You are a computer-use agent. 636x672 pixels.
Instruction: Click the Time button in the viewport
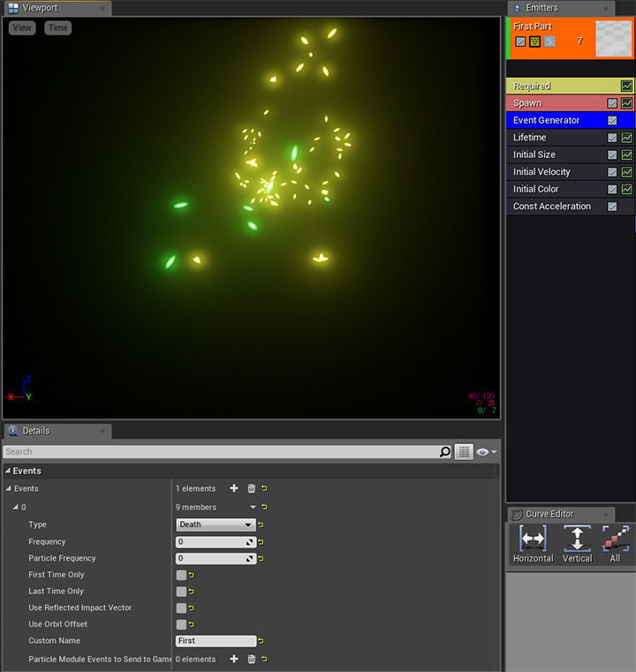pos(57,27)
